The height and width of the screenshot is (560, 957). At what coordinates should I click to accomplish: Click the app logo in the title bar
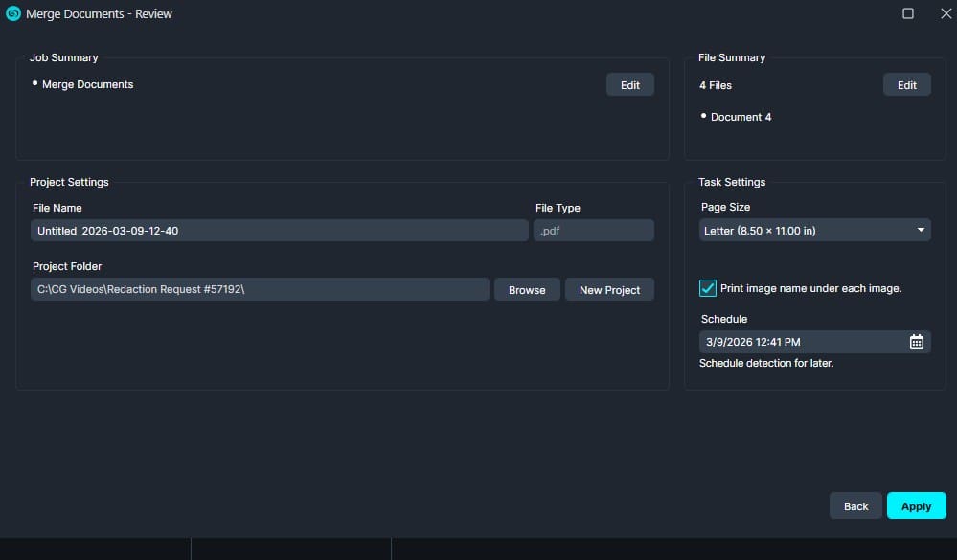click(x=11, y=13)
